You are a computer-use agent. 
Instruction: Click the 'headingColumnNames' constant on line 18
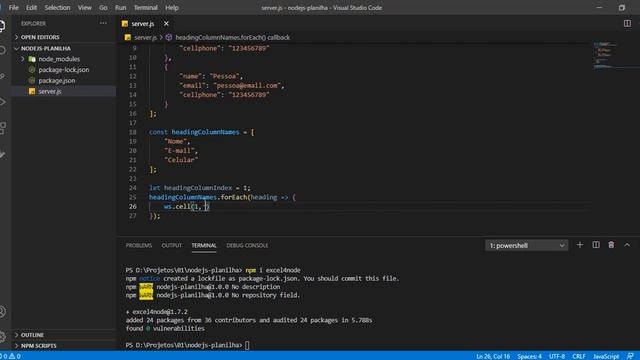click(205, 132)
